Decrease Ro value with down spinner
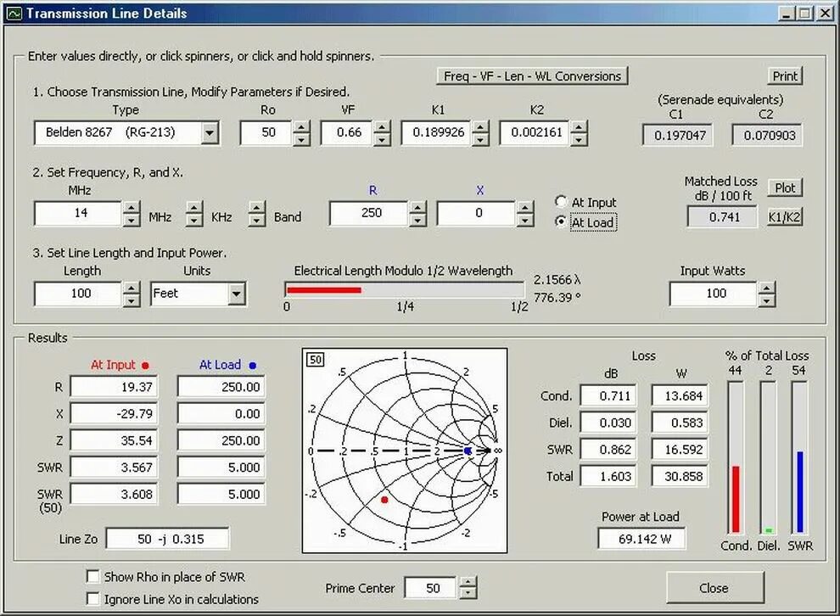This screenshot has height=616, width=840. [301, 139]
